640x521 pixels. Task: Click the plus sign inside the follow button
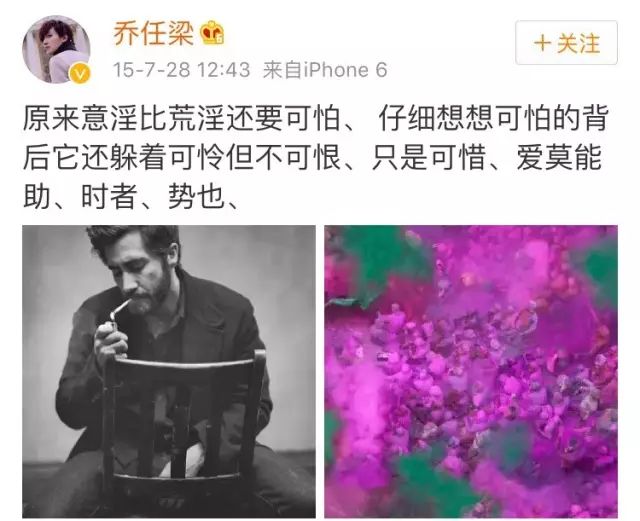point(543,43)
